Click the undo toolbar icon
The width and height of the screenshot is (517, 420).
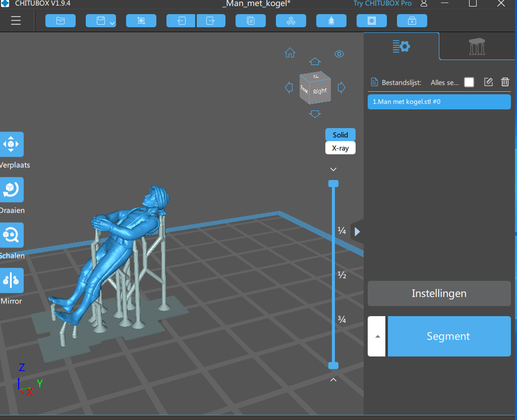pyautogui.click(x=181, y=21)
